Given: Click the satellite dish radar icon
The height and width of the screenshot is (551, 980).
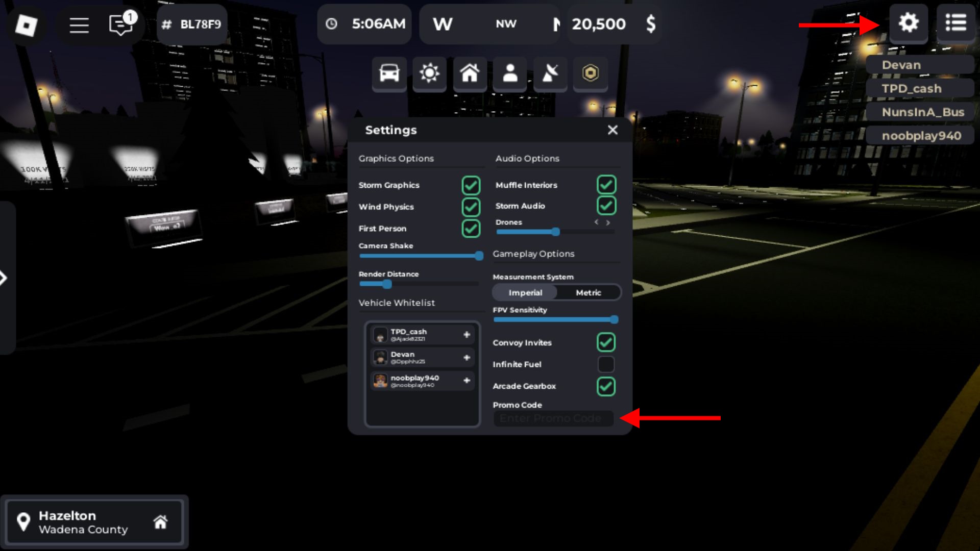Looking at the screenshot, I should (x=550, y=73).
